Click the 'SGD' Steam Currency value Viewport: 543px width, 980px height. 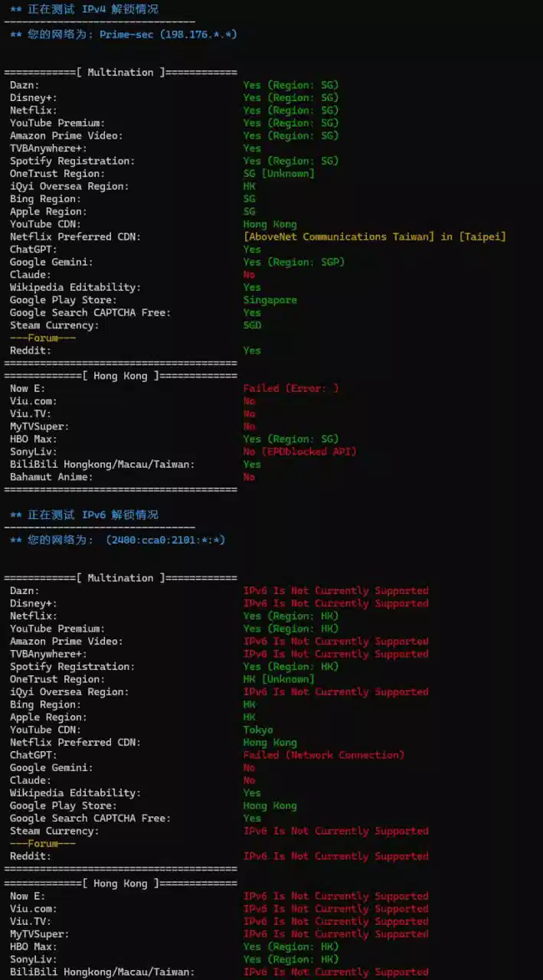(252, 325)
